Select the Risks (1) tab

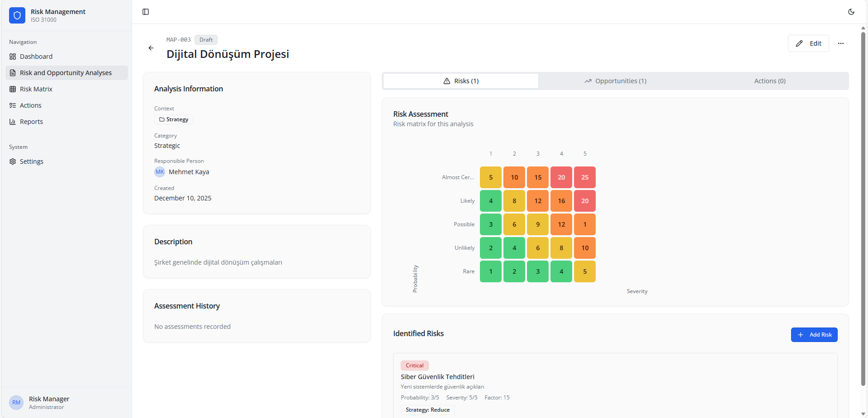click(x=461, y=81)
